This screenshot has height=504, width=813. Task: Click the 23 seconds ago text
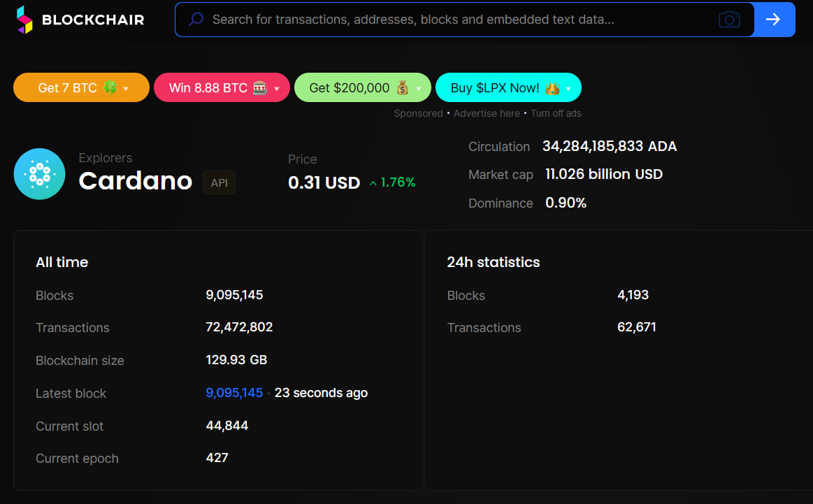point(322,393)
